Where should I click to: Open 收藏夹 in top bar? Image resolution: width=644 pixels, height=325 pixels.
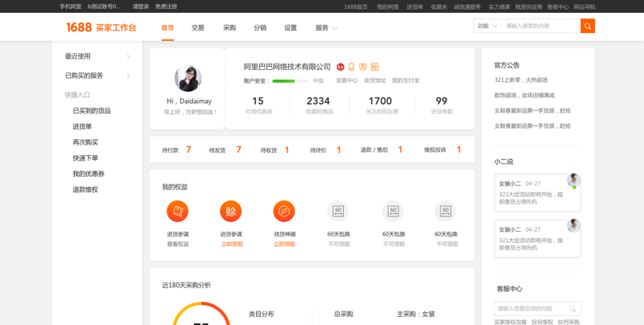(x=439, y=6)
